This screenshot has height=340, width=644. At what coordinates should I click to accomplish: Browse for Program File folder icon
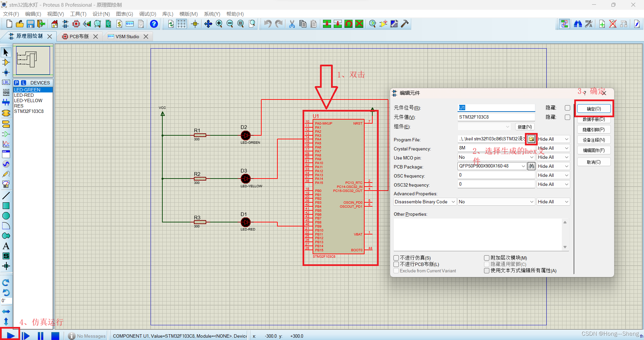click(x=531, y=139)
